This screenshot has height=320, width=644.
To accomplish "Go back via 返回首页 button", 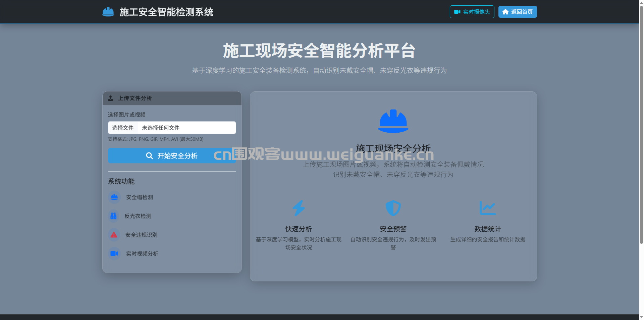I will (x=517, y=12).
